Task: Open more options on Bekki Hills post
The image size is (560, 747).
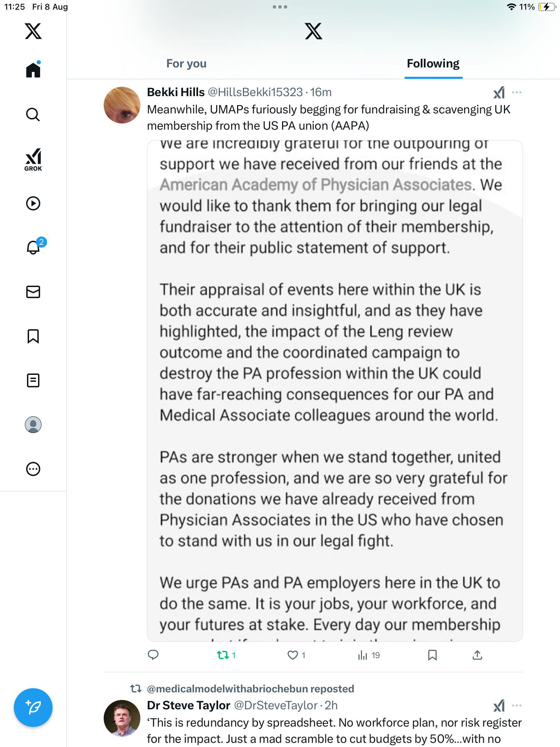Action: [x=517, y=92]
